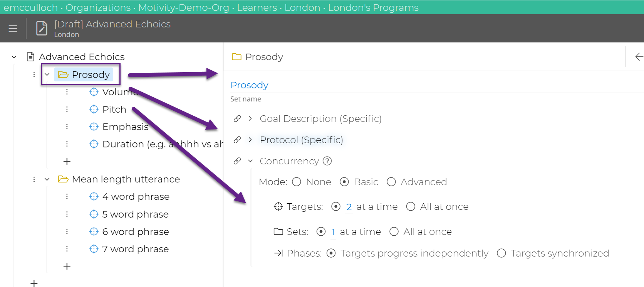This screenshot has height=287, width=644.
Task: Collapse the Concurrency section chevron
Action: pos(250,161)
